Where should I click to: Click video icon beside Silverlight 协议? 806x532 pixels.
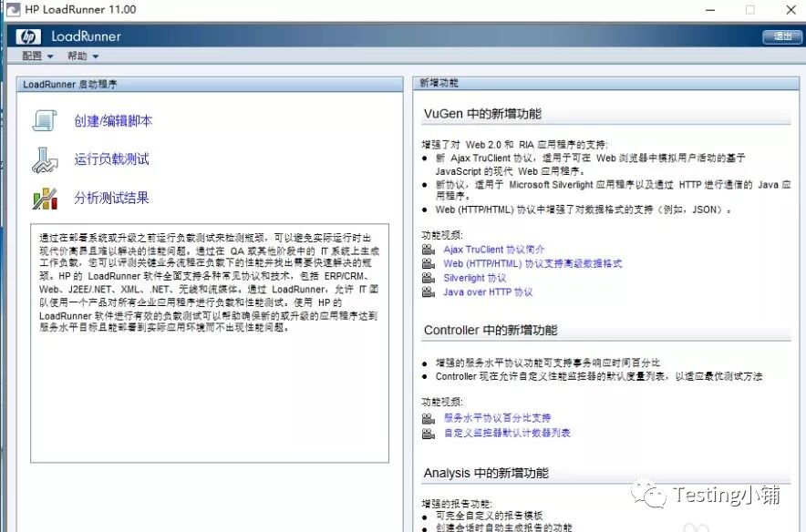pos(429,278)
